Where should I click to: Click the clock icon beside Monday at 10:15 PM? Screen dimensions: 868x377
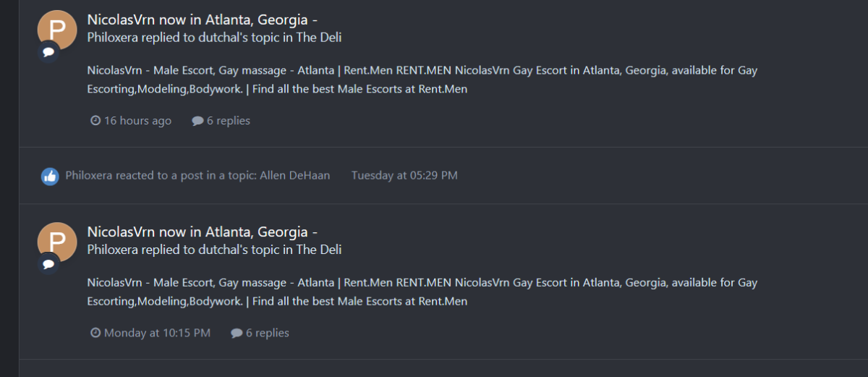95,334
